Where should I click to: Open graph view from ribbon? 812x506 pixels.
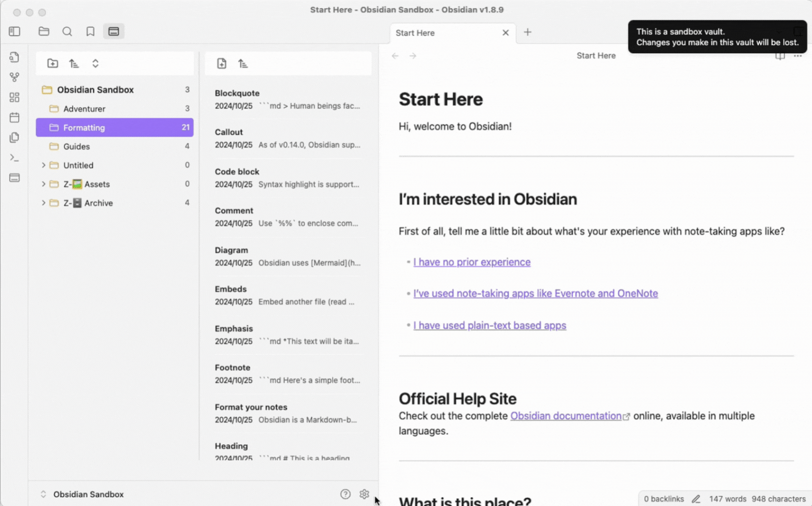(x=15, y=77)
